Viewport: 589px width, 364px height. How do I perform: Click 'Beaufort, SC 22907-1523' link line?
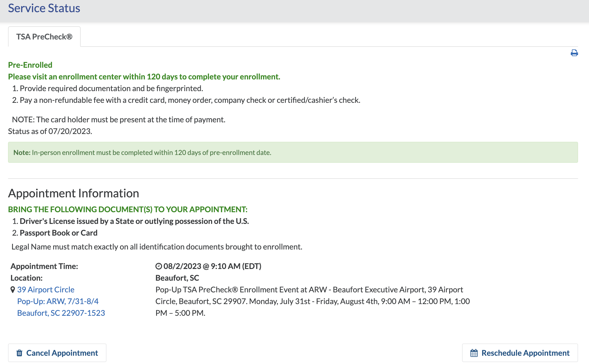(61, 313)
